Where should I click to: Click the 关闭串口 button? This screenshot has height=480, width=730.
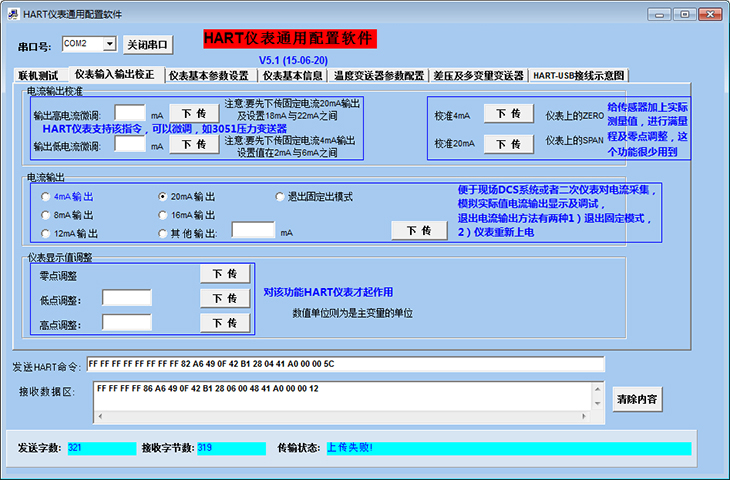148,45
